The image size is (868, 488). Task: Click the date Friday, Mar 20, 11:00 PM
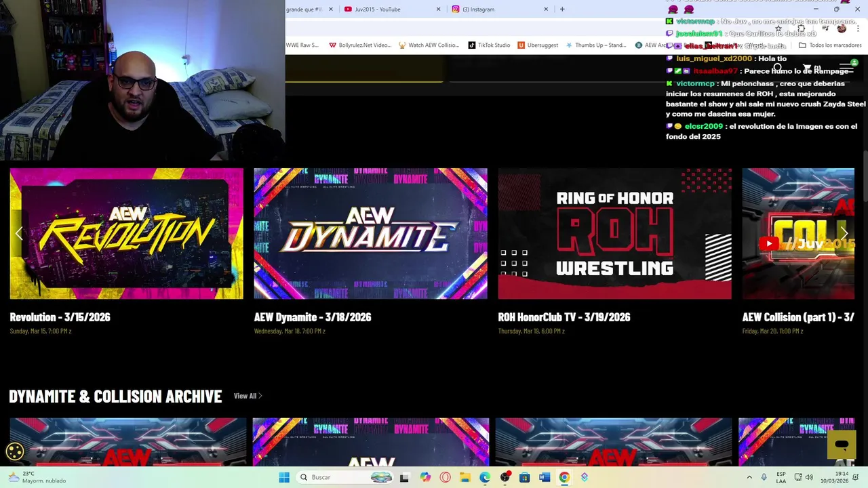coord(772,331)
